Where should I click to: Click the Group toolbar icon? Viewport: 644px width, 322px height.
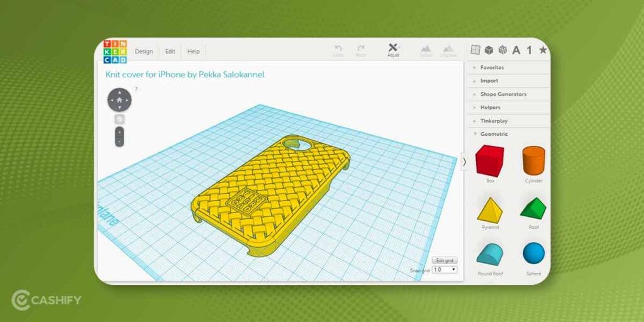tap(426, 50)
